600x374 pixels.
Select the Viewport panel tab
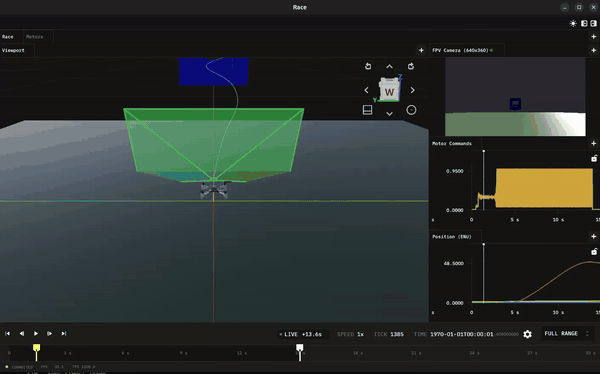13,50
